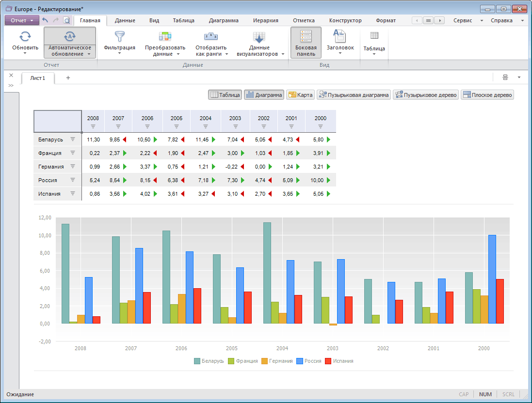Open Данные визуализаторов icon

pos(259,37)
